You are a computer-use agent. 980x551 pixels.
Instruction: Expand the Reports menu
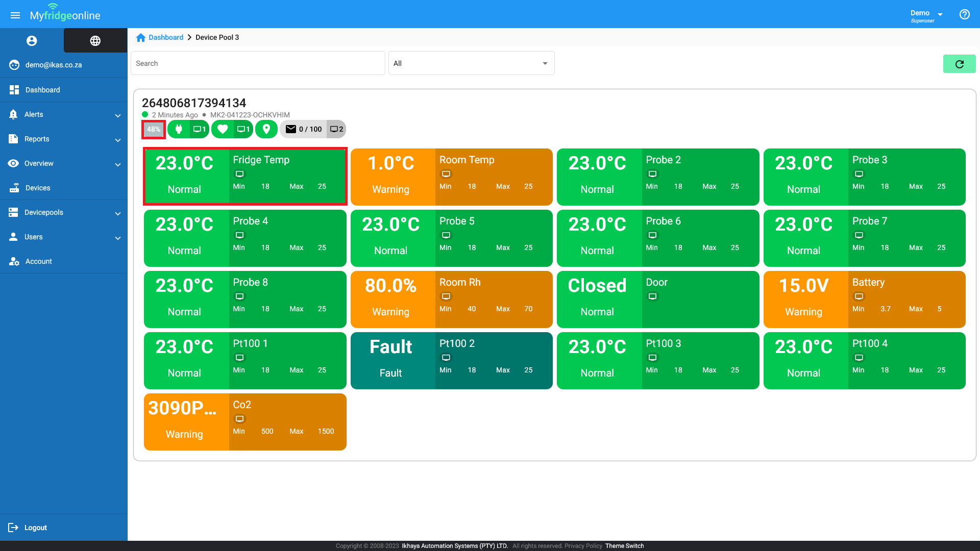[x=64, y=139]
